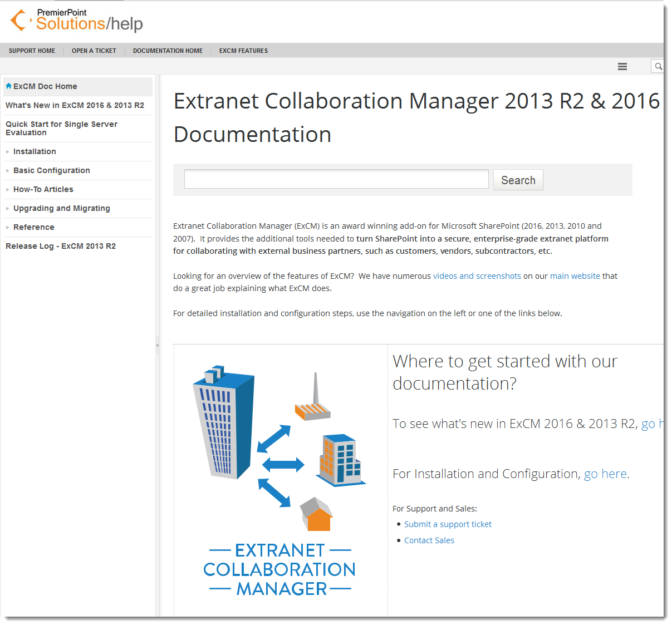Follow the main website link
The image size is (672, 625).
pyautogui.click(x=575, y=276)
